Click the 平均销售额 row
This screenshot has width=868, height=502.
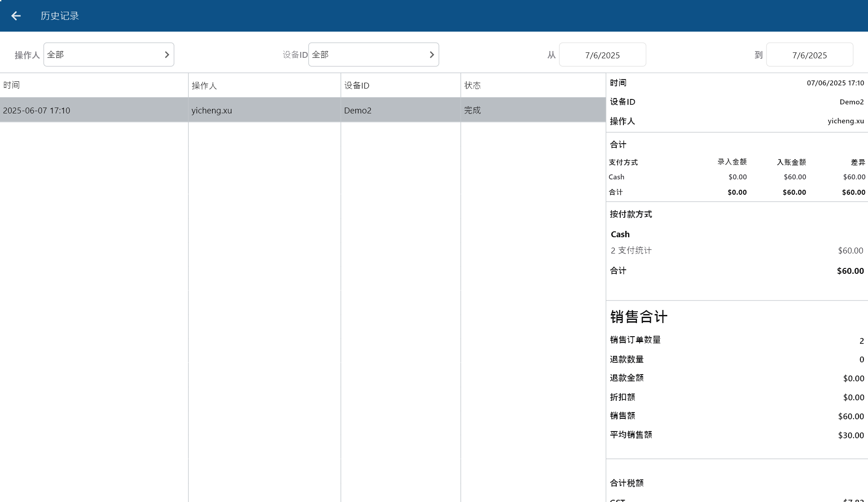coord(737,435)
